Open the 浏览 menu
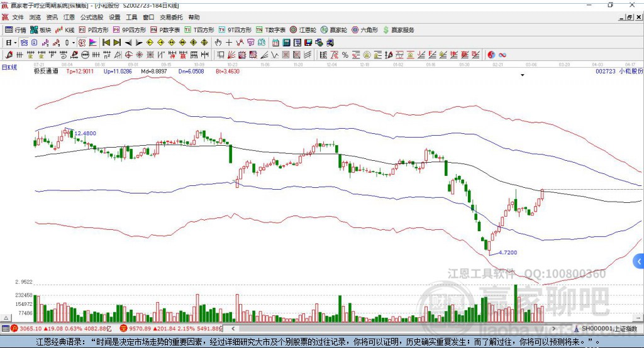The image size is (644, 348). tap(35, 17)
